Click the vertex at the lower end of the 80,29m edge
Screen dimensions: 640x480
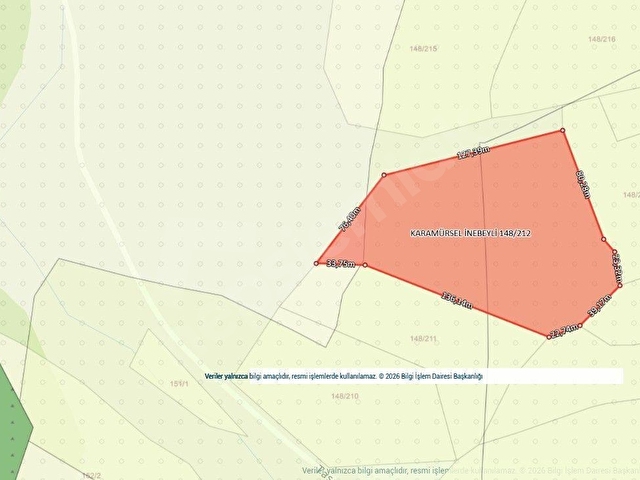(x=604, y=239)
